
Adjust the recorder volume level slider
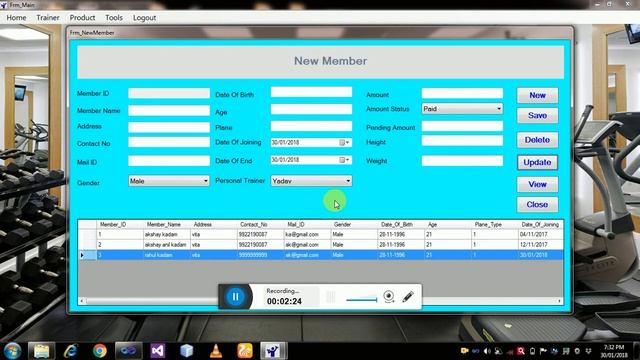pyautogui.click(x=362, y=299)
